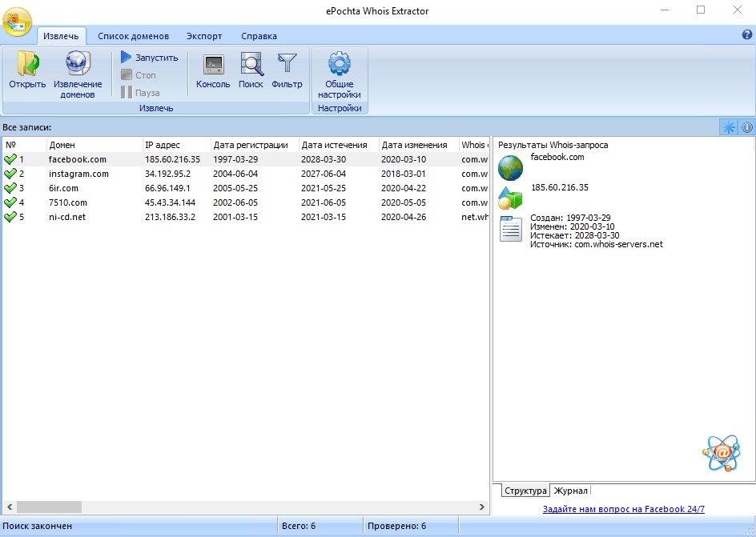Open the Список доменов ribbon tab
The image size is (756, 537).
tap(134, 36)
